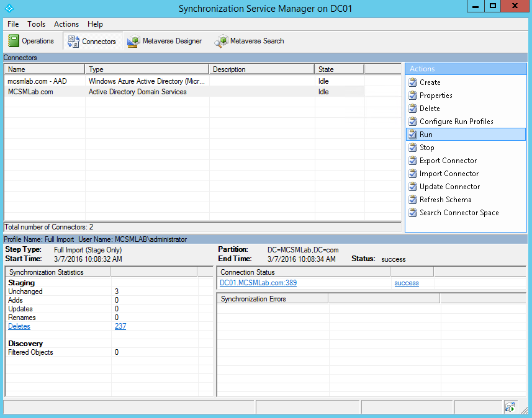Open the Tools menu
This screenshot has height=418, width=532.
[36, 24]
